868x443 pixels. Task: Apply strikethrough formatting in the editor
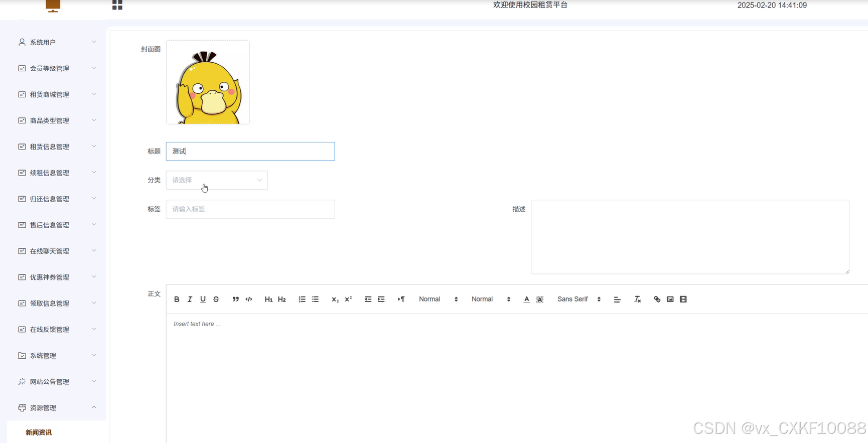point(216,299)
